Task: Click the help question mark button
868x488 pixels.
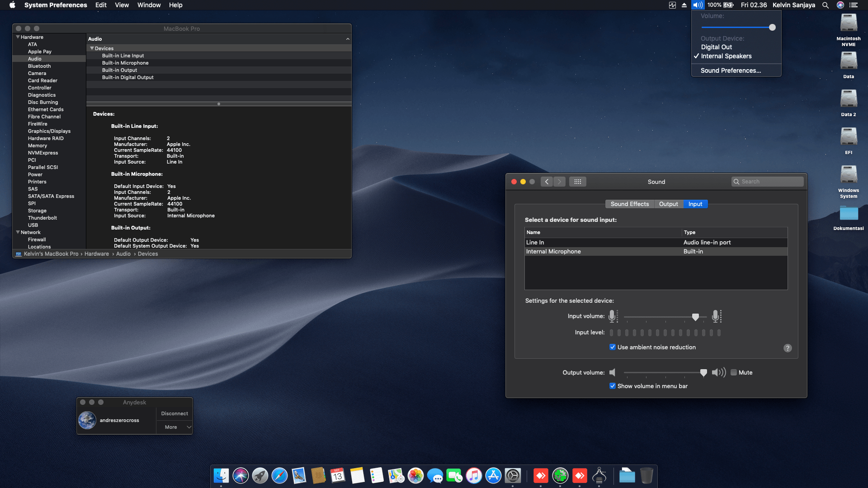Action: [x=788, y=348]
